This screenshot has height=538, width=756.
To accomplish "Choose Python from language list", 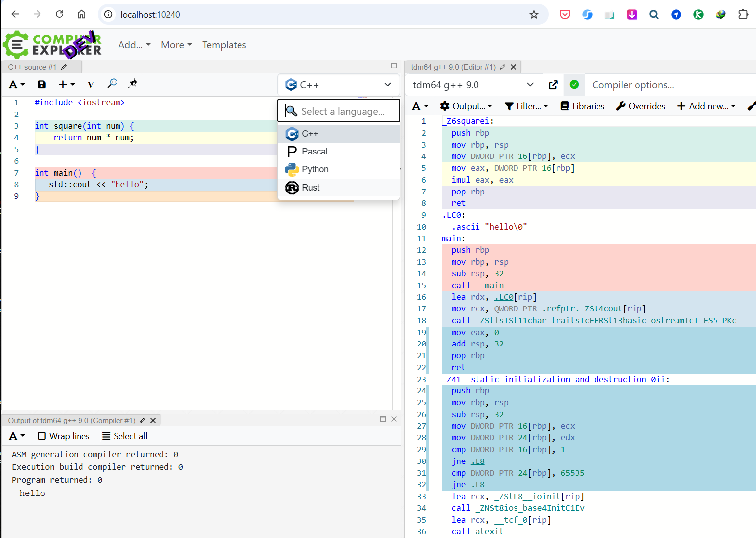I will 315,169.
